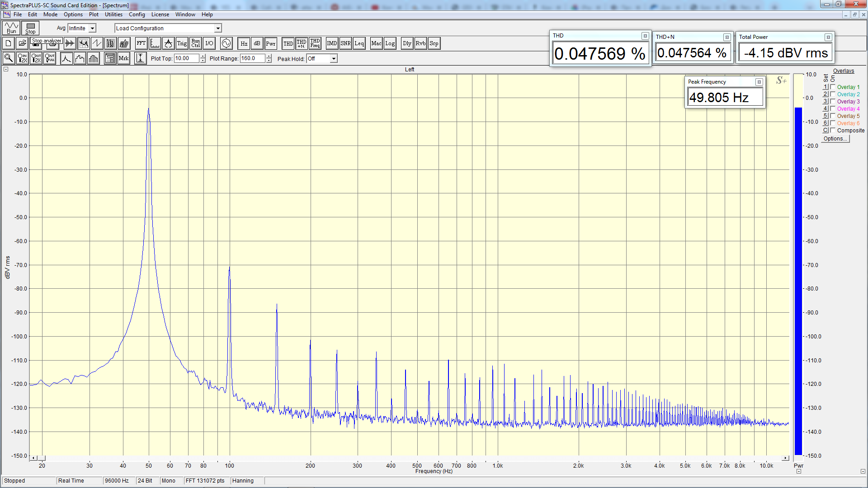Enable the Overlay 4 checkbox
Screen dimensions: 868x488
(x=833, y=108)
